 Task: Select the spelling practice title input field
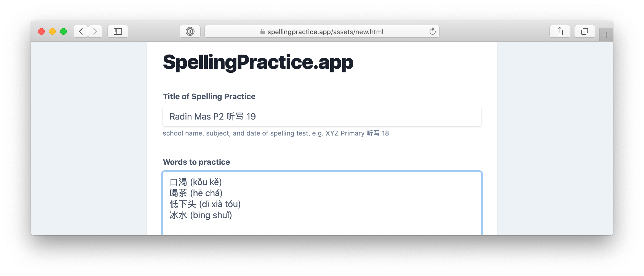[x=321, y=117]
